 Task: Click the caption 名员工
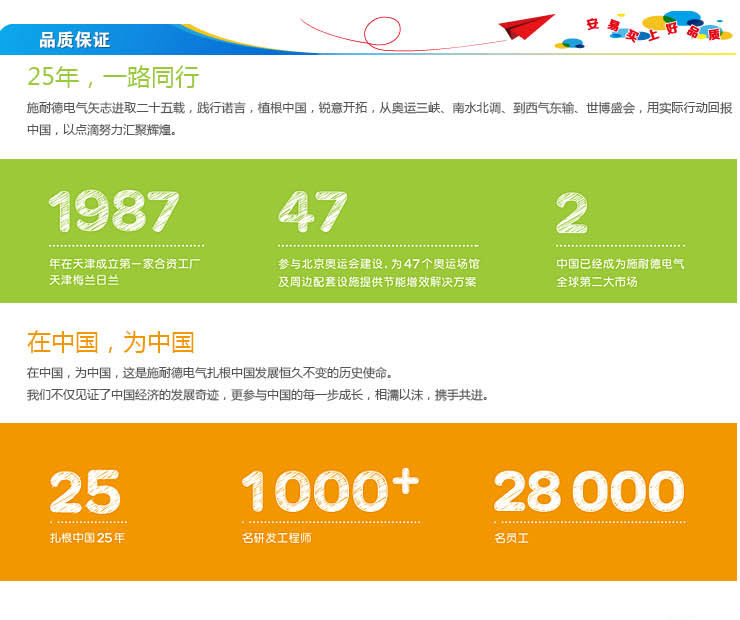[x=511, y=538]
